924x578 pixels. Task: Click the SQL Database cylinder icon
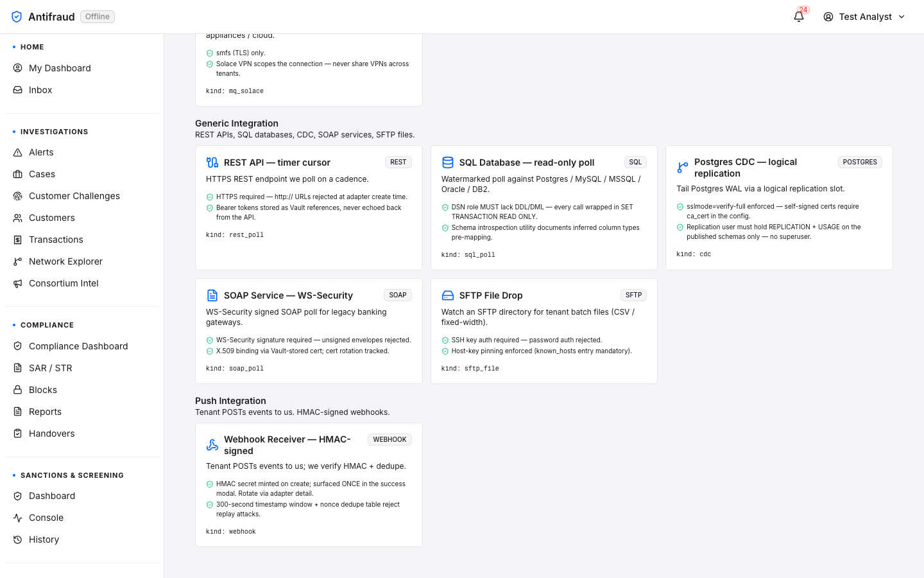click(x=448, y=162)
